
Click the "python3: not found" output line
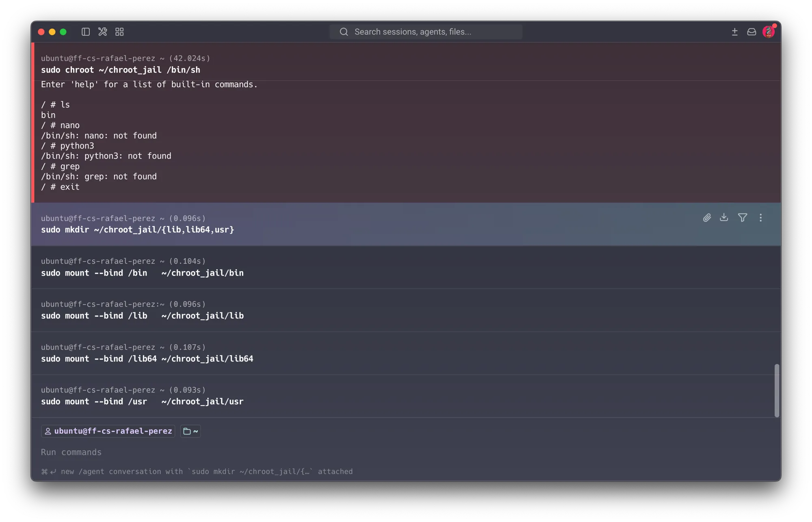[106, 156]
